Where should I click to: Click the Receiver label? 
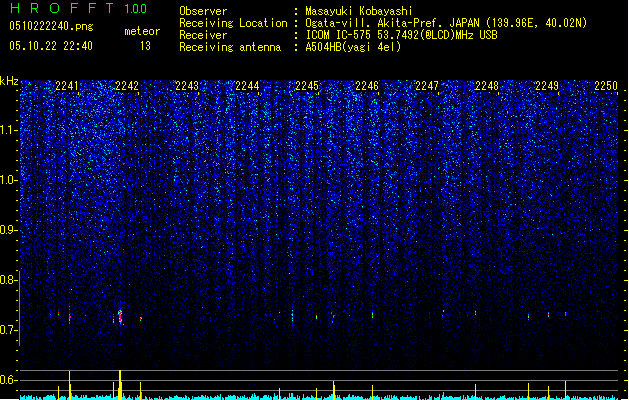pyautogui.click(x=203, y=35)
